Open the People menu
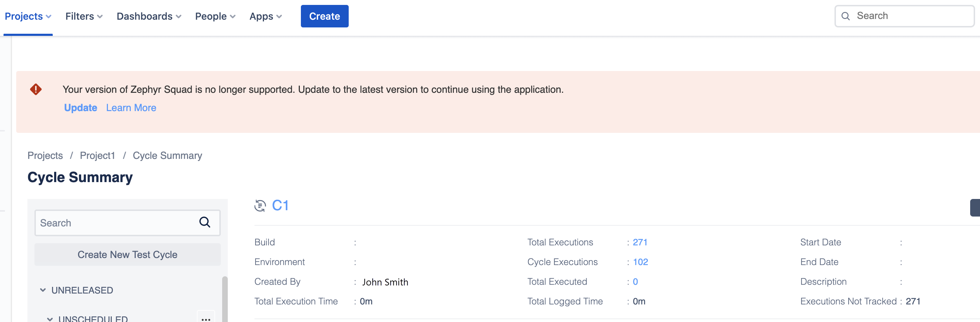Screen dimensions: 980x322 (x=215, y=17)
